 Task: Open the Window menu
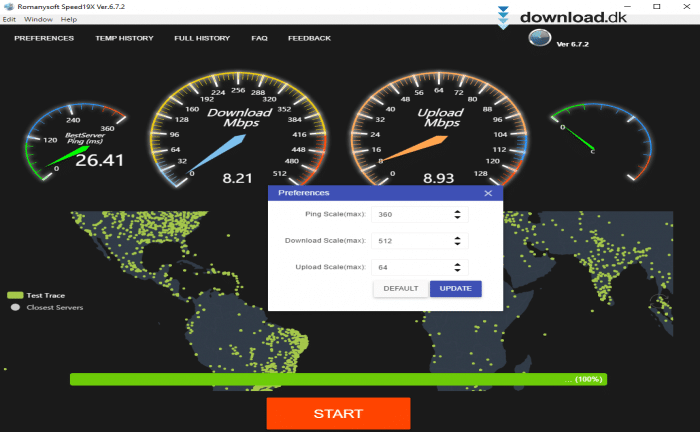[x=38, y=19]
